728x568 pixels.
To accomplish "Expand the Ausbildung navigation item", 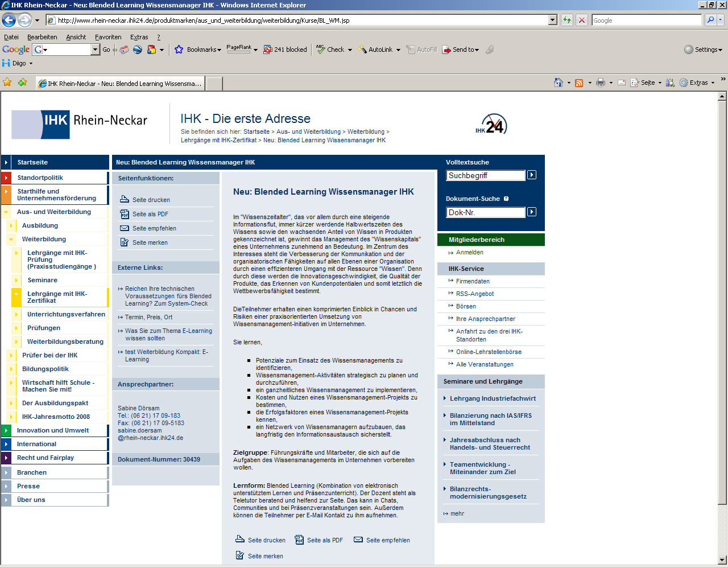I will 11,225.
